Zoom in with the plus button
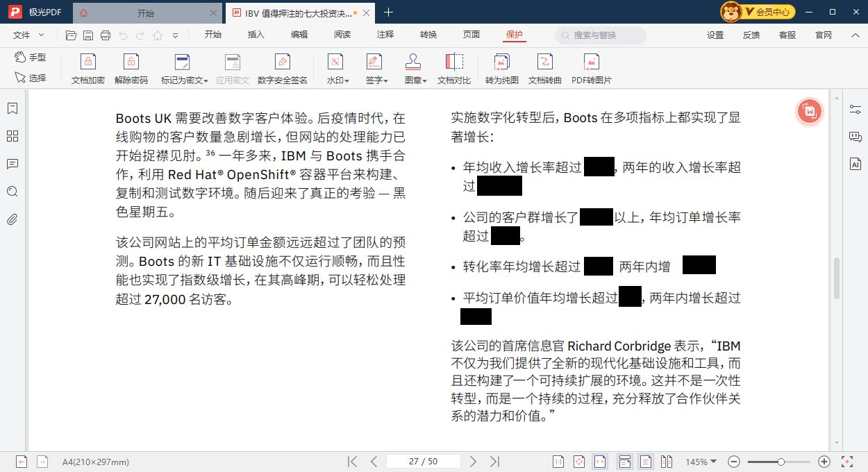 pyautogui.click(x=824, y=462)
